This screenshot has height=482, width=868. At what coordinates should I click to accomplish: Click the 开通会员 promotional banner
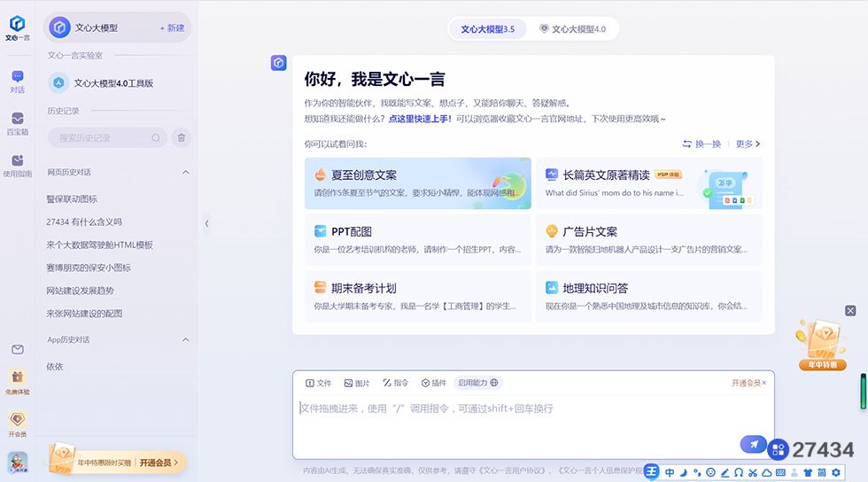click(117, 461)
